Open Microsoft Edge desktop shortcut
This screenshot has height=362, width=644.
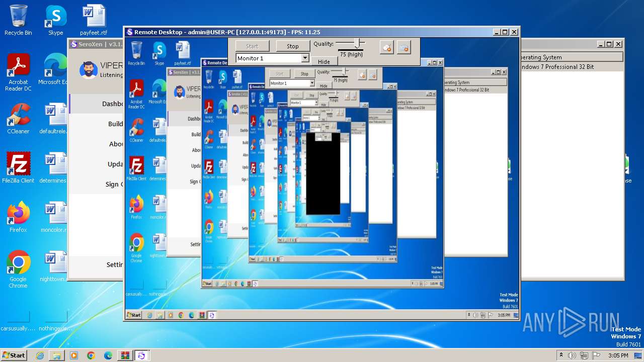pos(54,69)
